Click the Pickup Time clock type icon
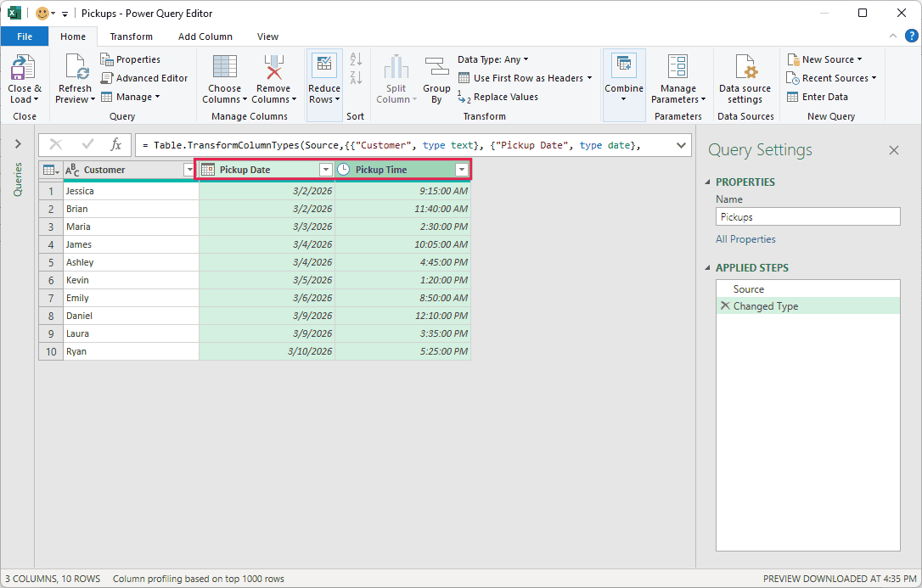 (x=343, y=170)
